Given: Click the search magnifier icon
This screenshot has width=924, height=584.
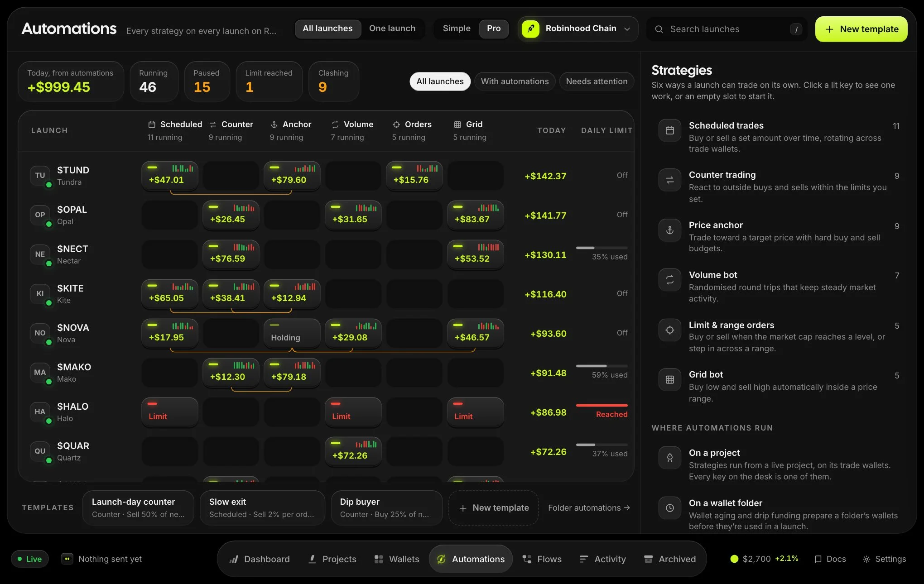Looking at the screenshot, I should pos(659,29).
